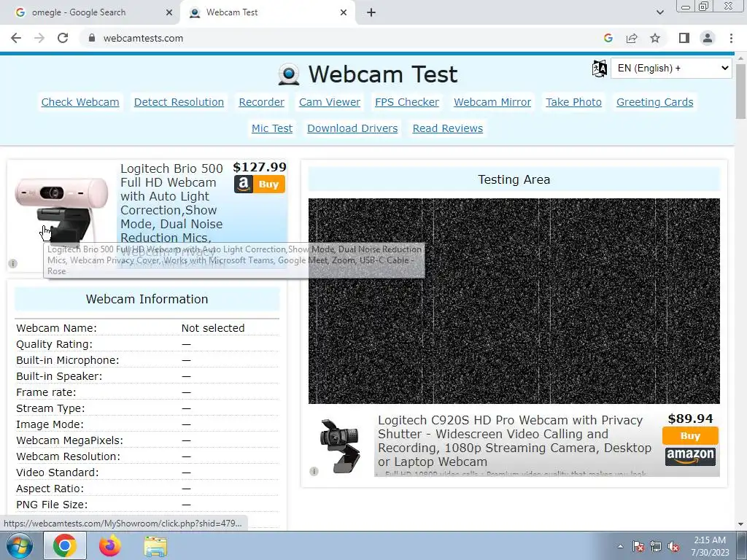This screenshot has width=747, height=560.
Task: Bookmark this page with star icon
Action: (655, 38)
